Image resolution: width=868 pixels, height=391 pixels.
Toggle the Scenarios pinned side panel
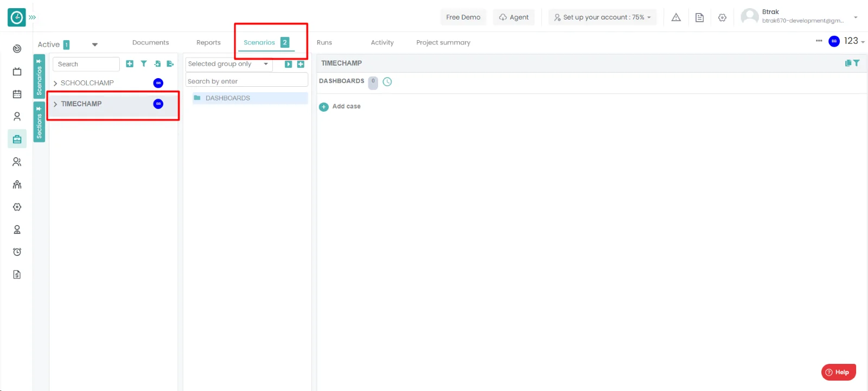click(39, 76)
